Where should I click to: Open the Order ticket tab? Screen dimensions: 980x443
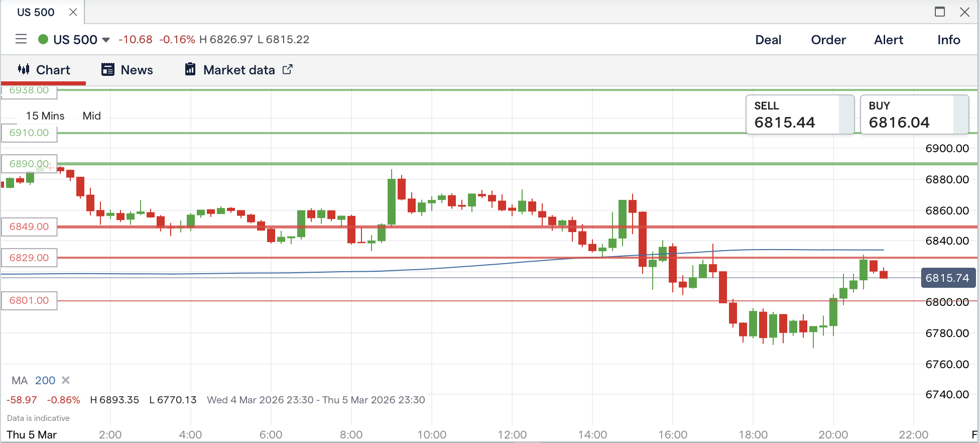[828, 40]
